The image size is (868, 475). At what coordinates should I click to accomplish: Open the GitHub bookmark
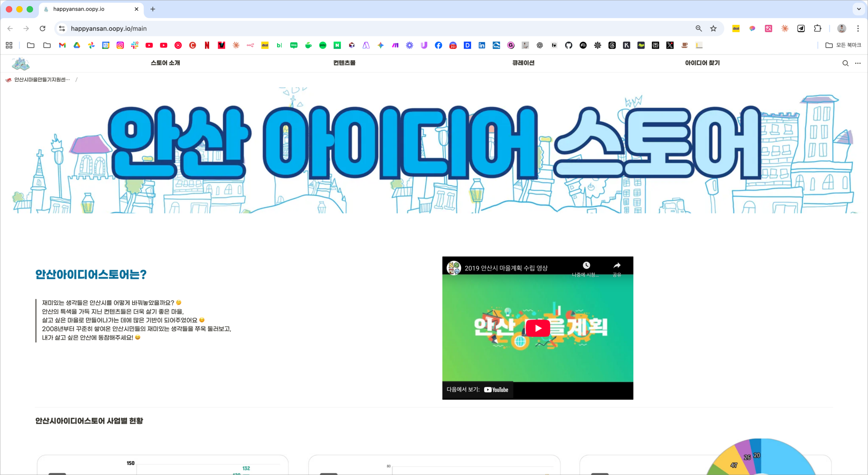click(569, 45)
